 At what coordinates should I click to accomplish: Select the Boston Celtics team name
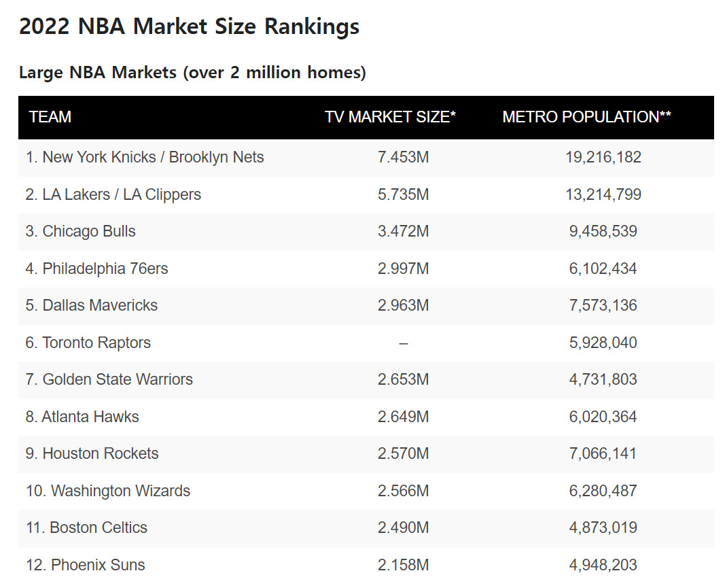click(x=86, y=528)
